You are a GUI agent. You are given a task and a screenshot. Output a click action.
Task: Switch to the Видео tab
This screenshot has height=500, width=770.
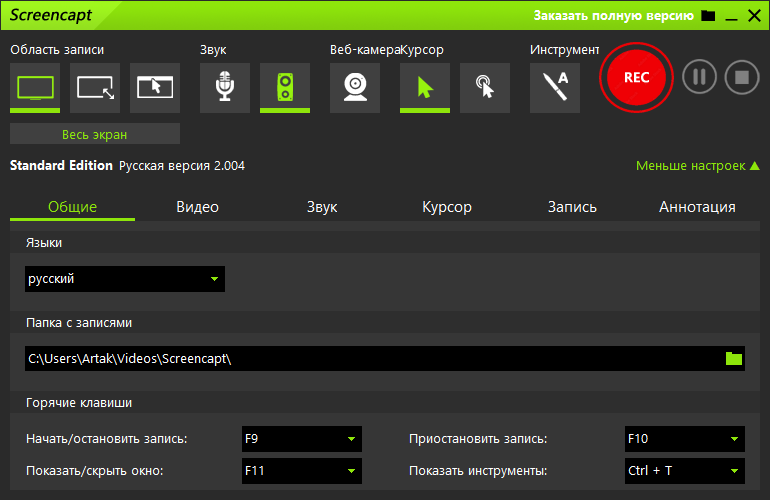click(197, 207)
